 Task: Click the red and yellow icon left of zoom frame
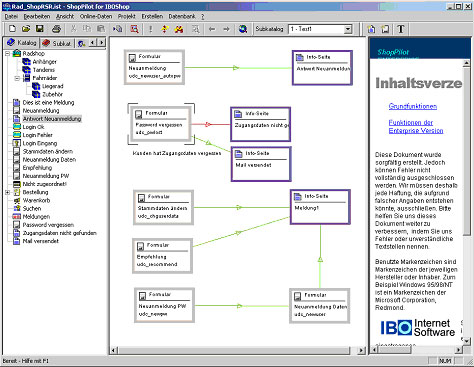179,29
